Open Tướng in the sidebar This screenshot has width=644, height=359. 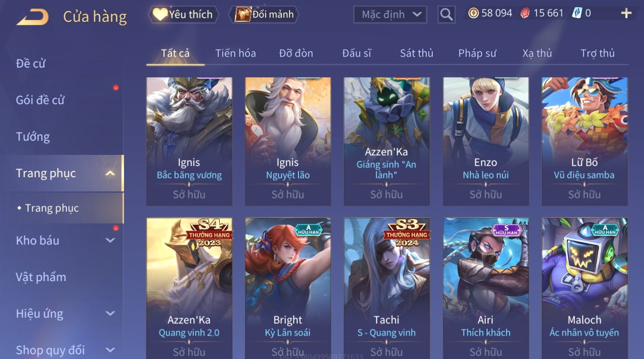tap(33, 136)
